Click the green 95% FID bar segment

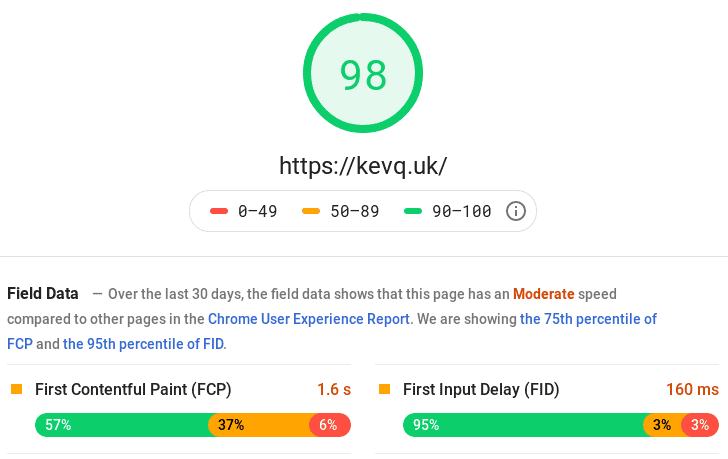[523, 425]
